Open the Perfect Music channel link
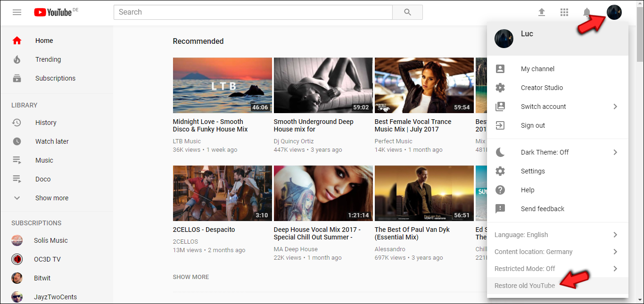The width and height of the screenshot is (644, 304). 394,141
